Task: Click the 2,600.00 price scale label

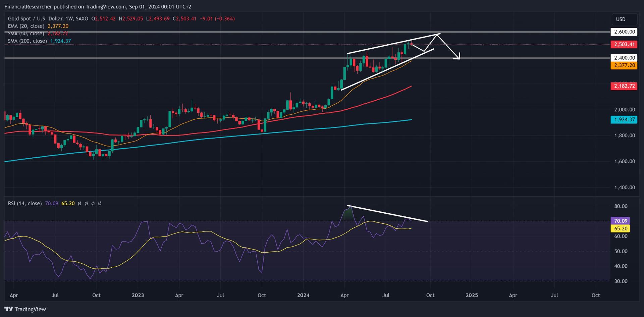Action: 624,32
